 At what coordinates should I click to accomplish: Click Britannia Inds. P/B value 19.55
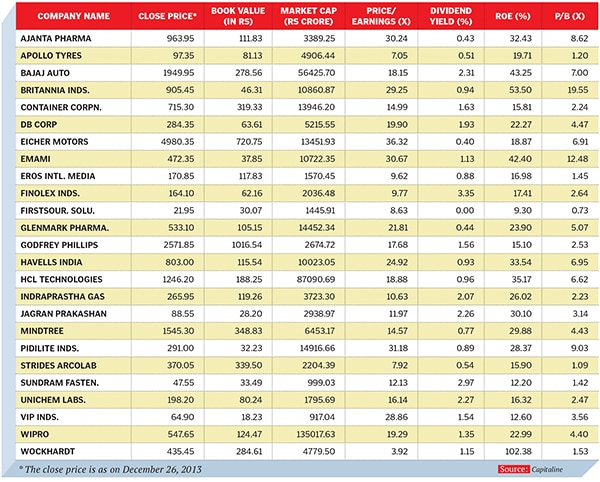point(577,89)
